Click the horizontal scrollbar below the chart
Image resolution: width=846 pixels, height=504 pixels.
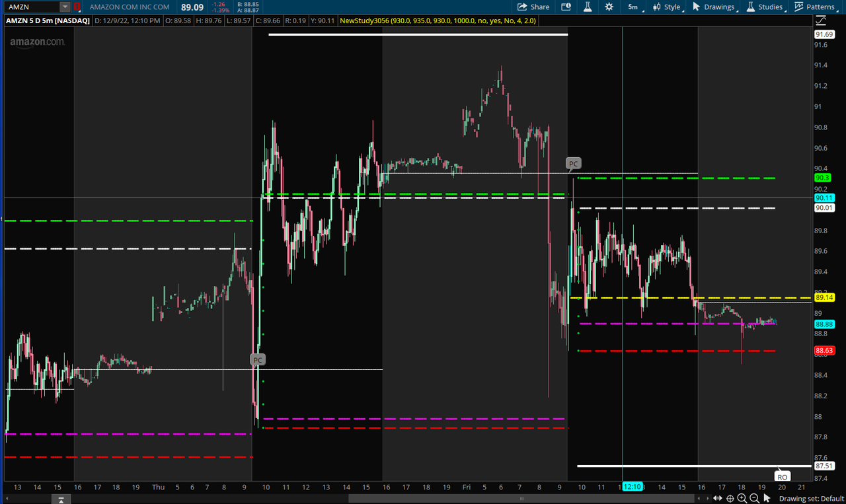[521, 497]
